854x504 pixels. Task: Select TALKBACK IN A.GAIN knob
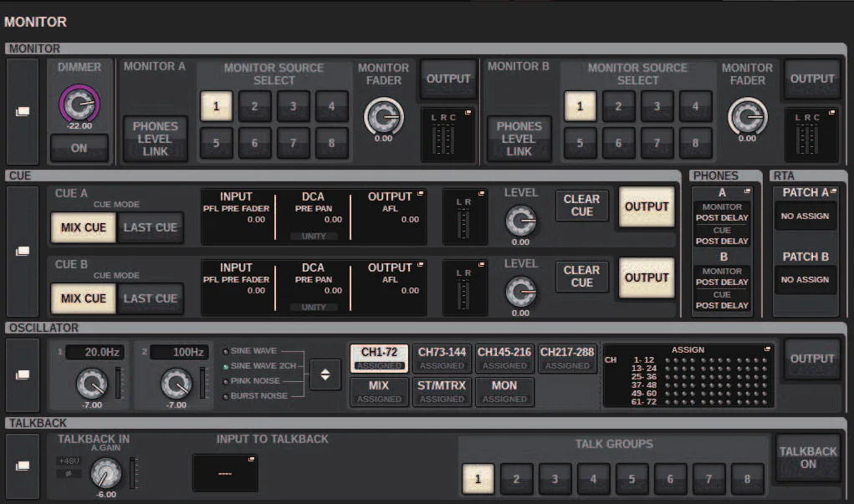click(x=105, y=472)
